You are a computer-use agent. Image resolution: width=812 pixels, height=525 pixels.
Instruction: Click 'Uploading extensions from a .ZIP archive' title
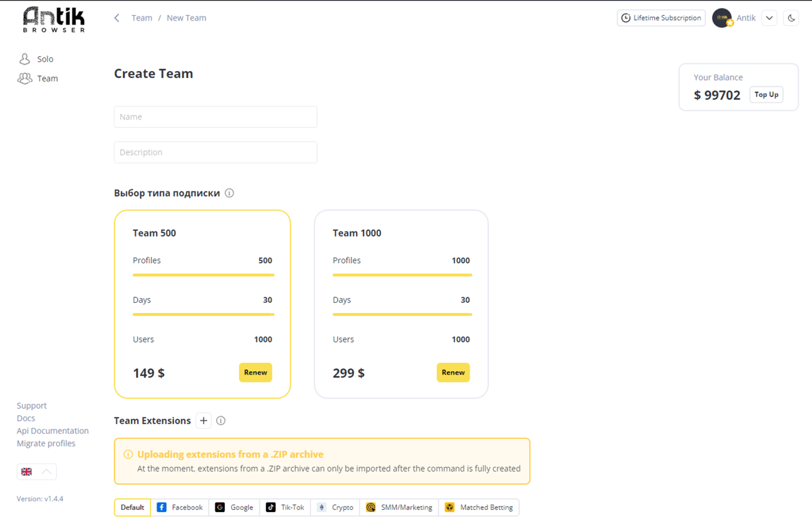[230, 455]
